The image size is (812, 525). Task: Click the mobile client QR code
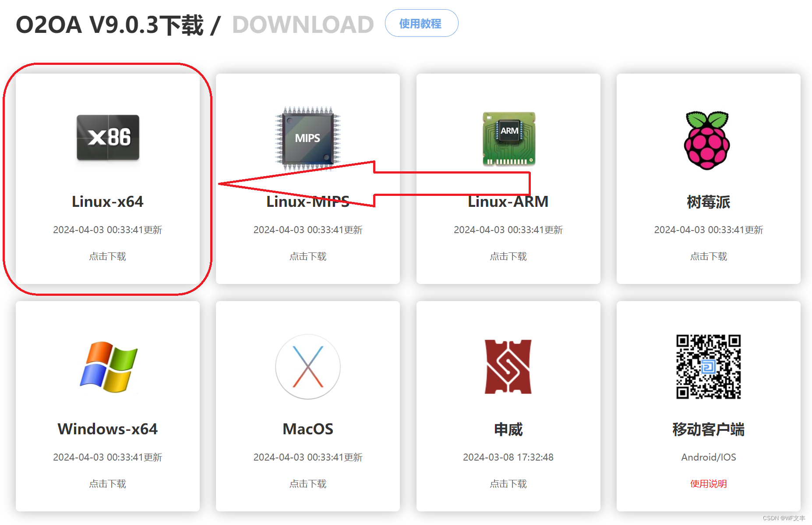click(x=708, y=367)
